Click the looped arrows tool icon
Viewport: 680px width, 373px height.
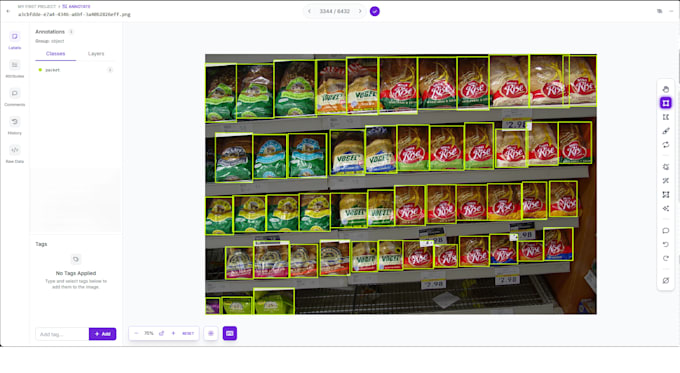(666, 145)
